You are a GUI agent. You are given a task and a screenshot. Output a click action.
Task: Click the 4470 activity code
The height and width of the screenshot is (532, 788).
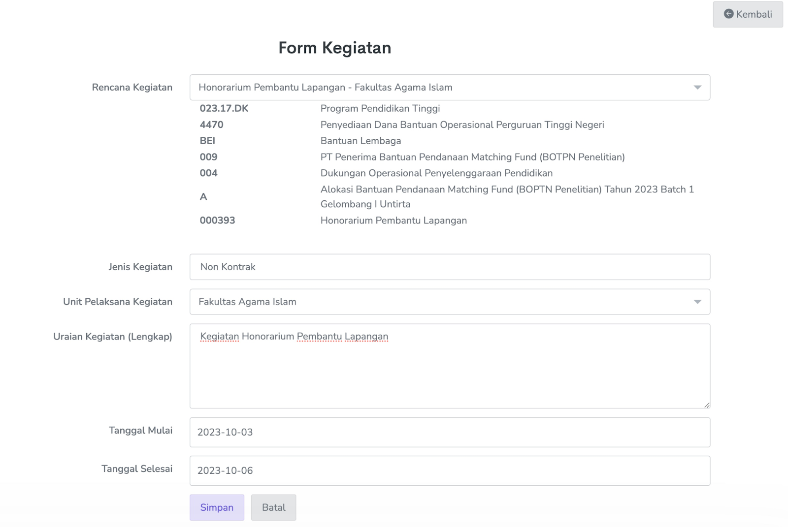[211, 125]
